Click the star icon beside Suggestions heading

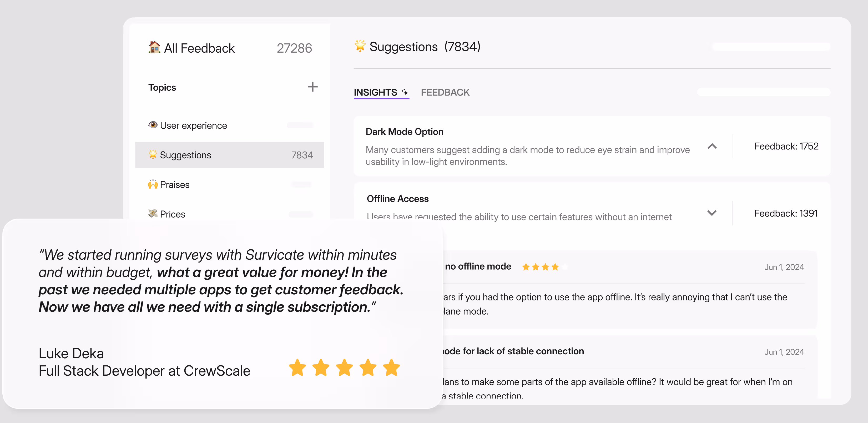(x=360, y=46)
